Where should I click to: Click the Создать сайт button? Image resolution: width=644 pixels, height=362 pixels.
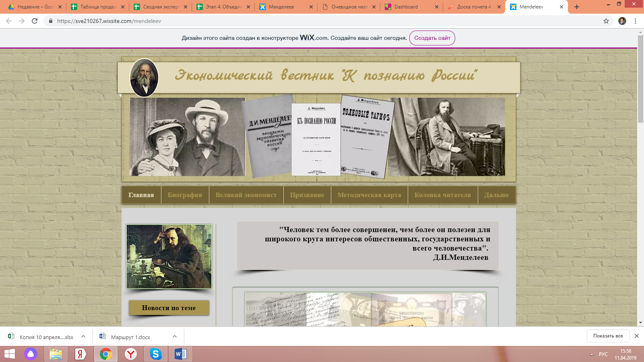432,38
